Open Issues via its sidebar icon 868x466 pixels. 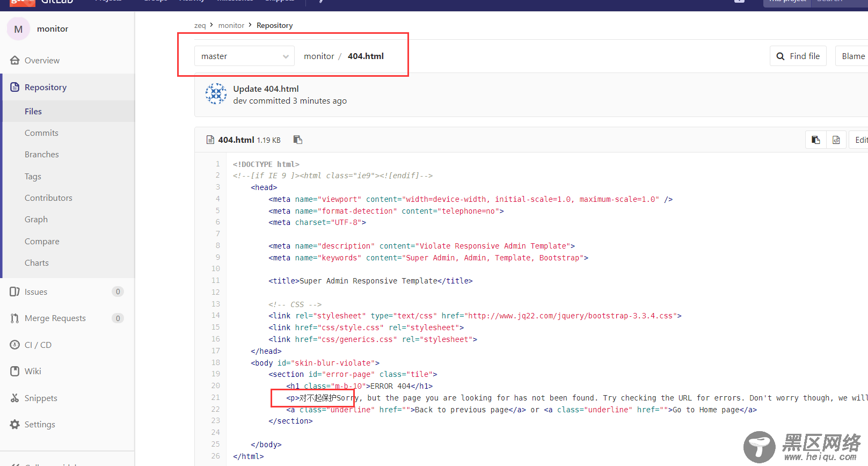(x=15, y=292)
